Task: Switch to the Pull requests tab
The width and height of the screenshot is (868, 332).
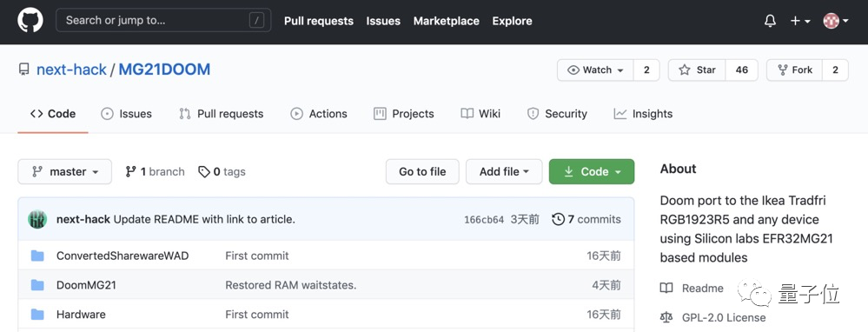Action: click(221, 114)
